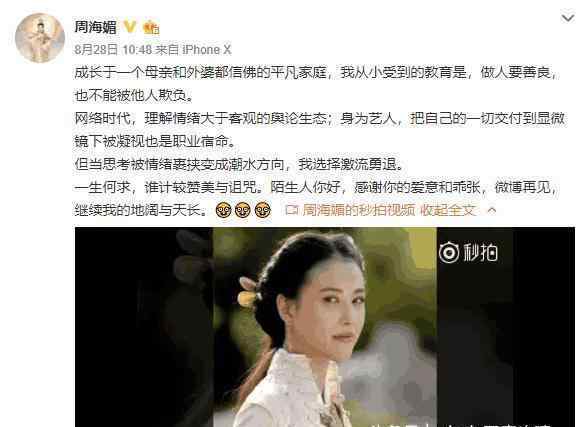579x427 pixels.
Task: Click the small video icon before 周海媚的秒拍视频
Action: pos(292,210)
